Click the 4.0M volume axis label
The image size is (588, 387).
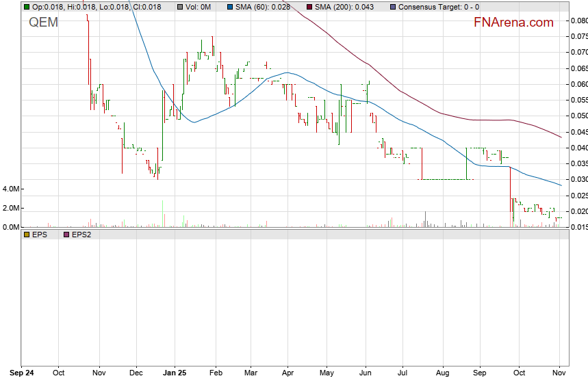coord(11,189)
